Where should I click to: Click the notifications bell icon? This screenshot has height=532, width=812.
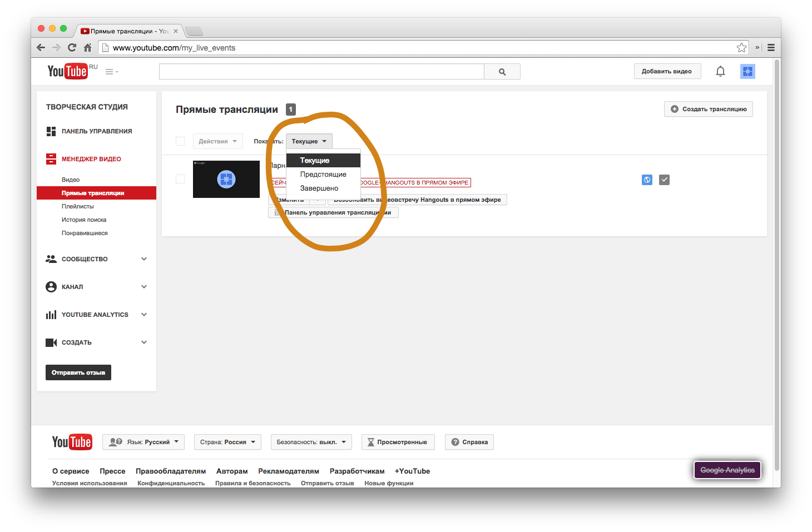720,71
